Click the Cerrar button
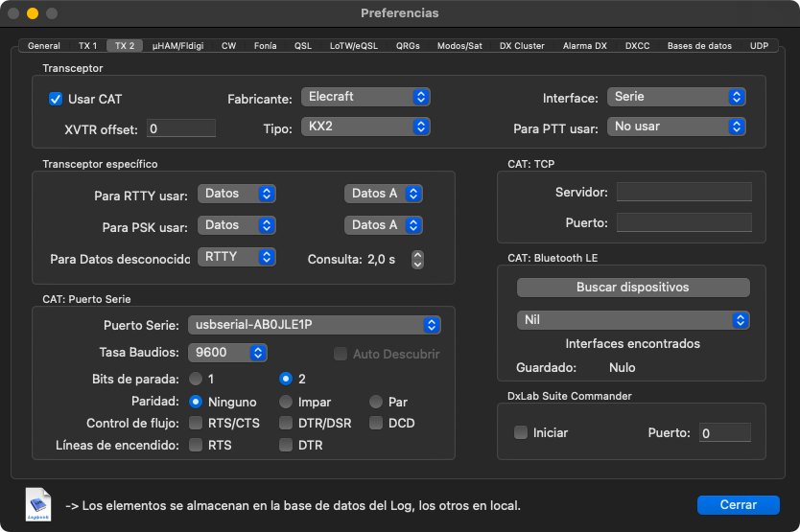 [x=738, y=505]
